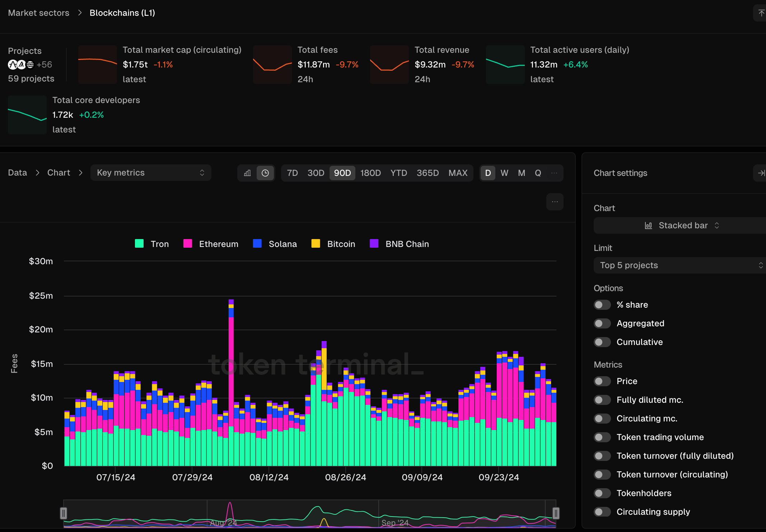The height and width of the screenshot is (532, 766).
Task: Enable the % share toggle
Action: click(602, 305)
